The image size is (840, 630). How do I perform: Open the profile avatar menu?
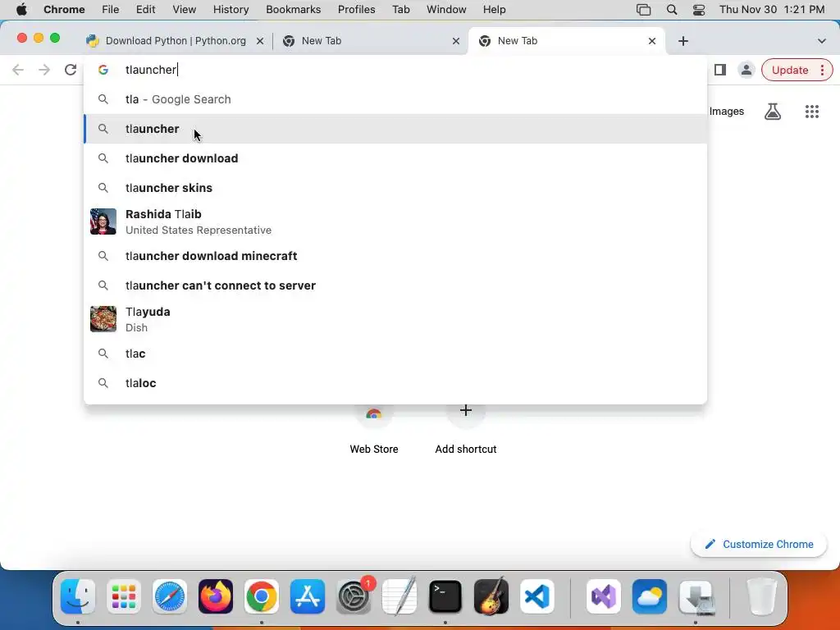tap(746, 70)
